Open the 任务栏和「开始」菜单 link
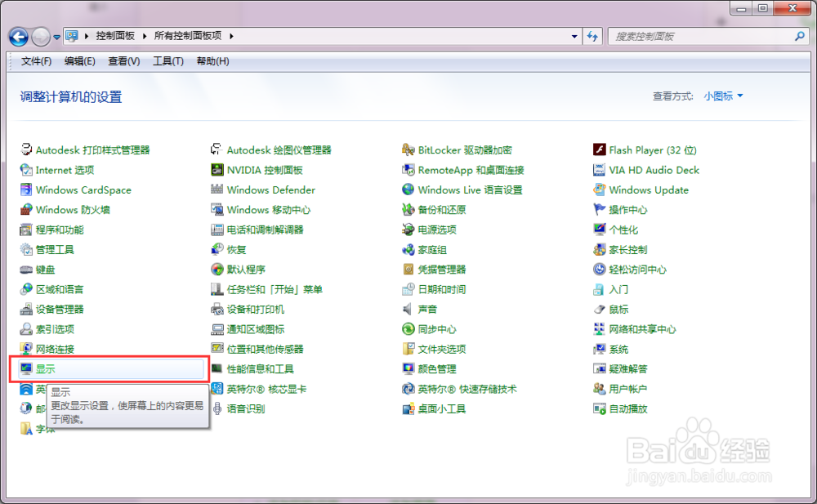This screenshot has width=817, height=504. 275,289
